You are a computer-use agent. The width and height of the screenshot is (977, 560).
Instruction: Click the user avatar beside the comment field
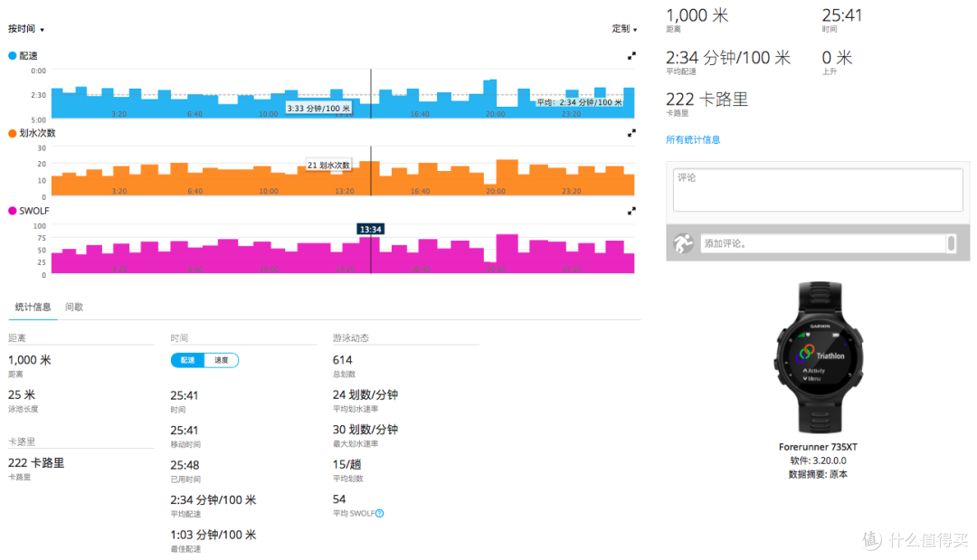tap(683, 243)
